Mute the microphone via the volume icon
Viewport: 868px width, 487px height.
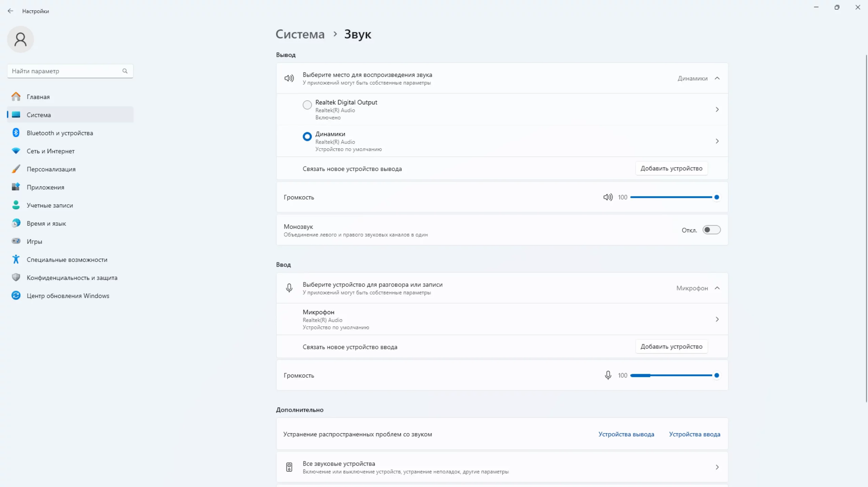pos(608,375)
